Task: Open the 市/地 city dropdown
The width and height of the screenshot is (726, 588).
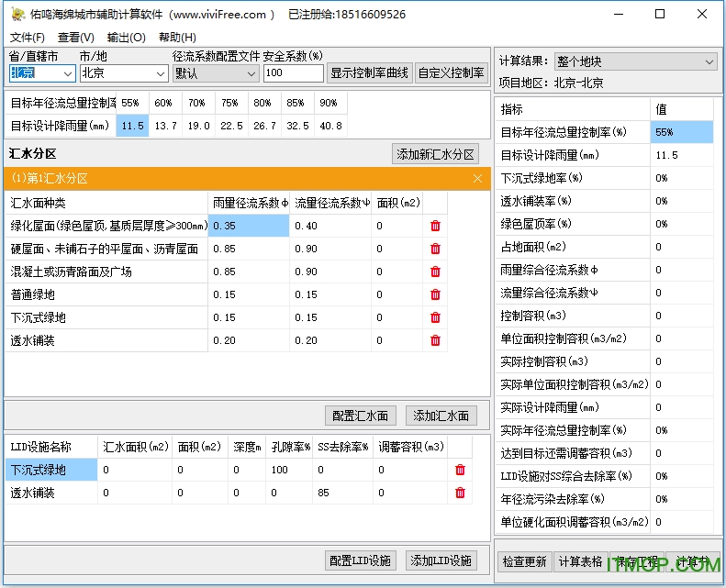Action: coord(161,73)
